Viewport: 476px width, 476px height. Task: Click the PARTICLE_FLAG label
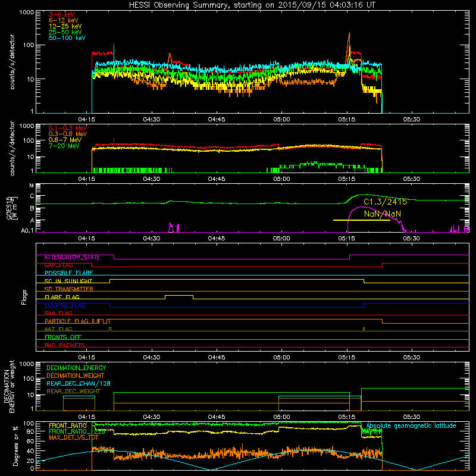pos(67,321)
